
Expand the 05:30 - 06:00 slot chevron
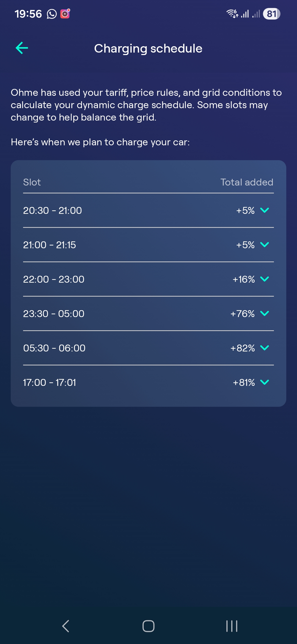[264, 348]
